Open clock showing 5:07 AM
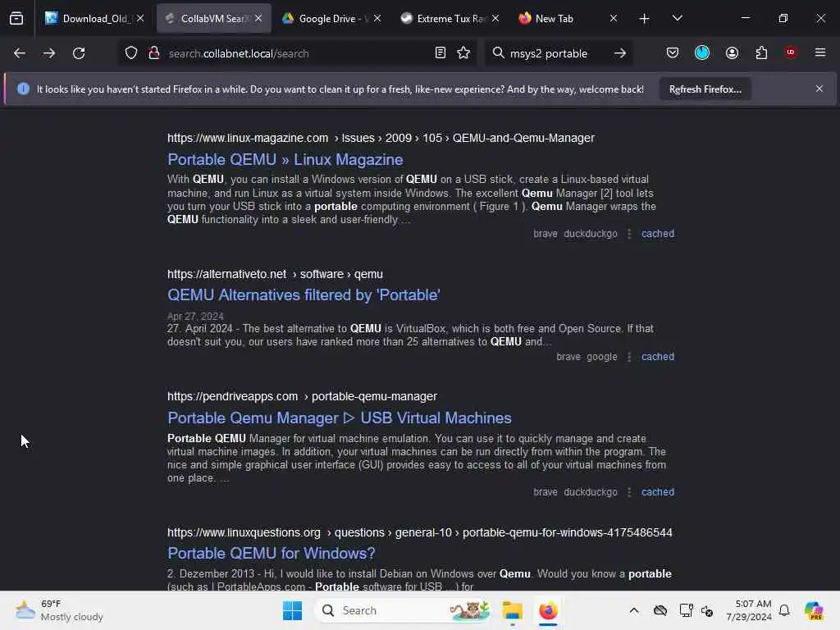Screen dimensions: 840x630 tap(748, 610)
